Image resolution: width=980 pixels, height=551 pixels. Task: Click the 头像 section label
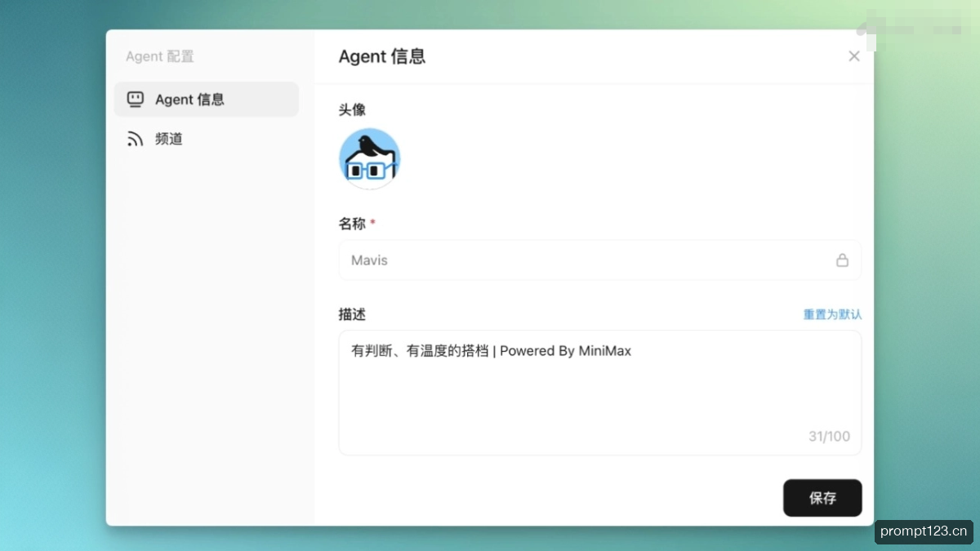click(x=352, y=109)
